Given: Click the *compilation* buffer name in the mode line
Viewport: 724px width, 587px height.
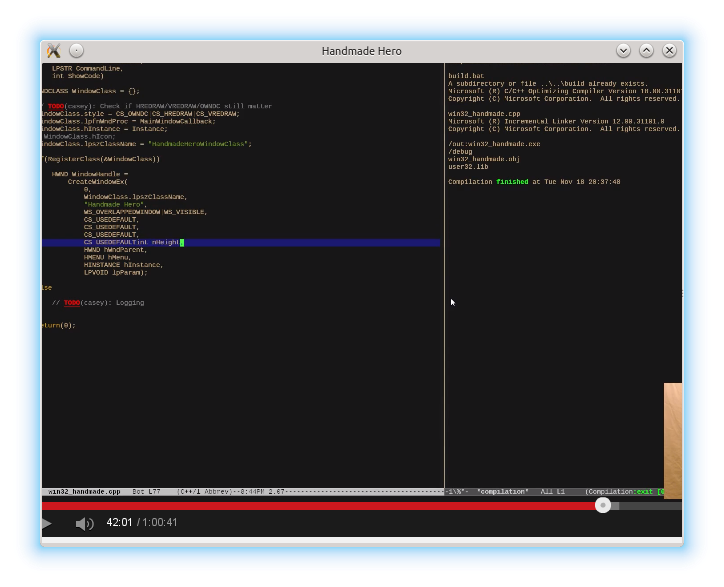Looking at the screenshot, I should point(504,492).
